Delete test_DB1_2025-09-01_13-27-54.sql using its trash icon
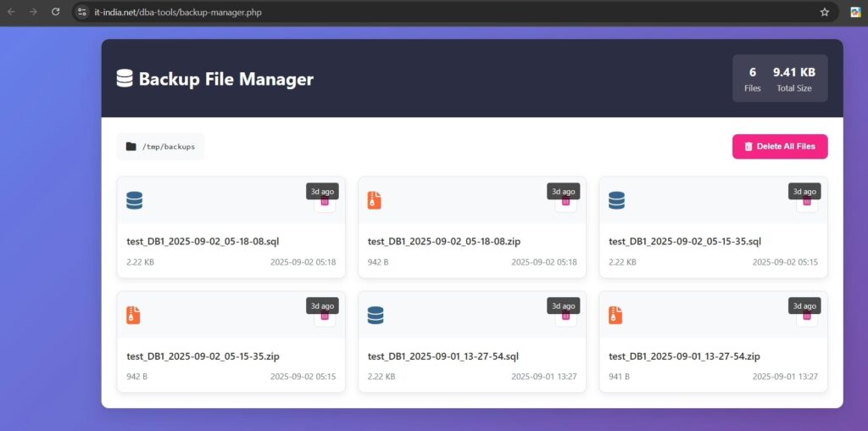 click(x=565, y=316)
